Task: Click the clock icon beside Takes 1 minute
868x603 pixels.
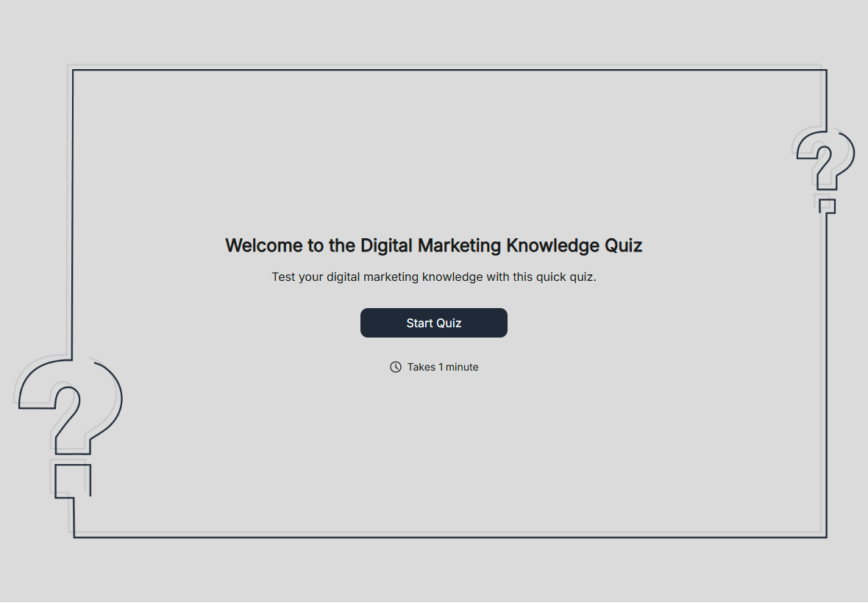Action: pos(395,367)
